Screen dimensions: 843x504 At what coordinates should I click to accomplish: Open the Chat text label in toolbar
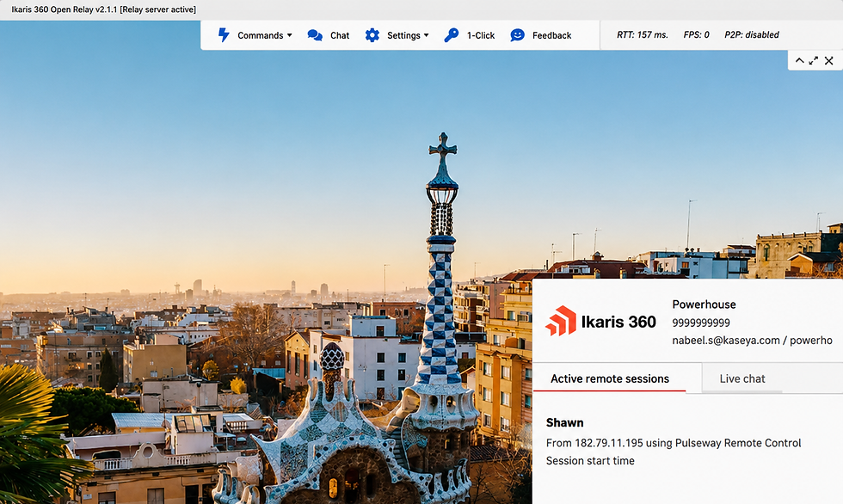pos(340,35)
